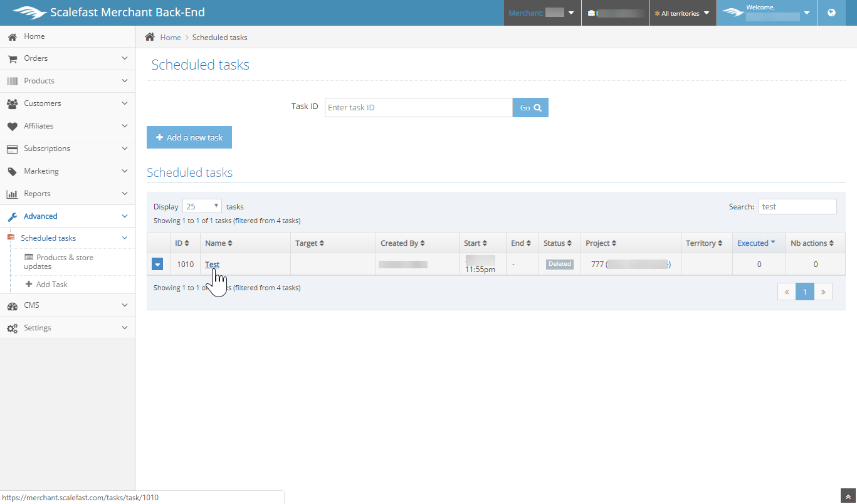
Task: Expand the row toggle for task 1010
Action: [x=157, y=265]
